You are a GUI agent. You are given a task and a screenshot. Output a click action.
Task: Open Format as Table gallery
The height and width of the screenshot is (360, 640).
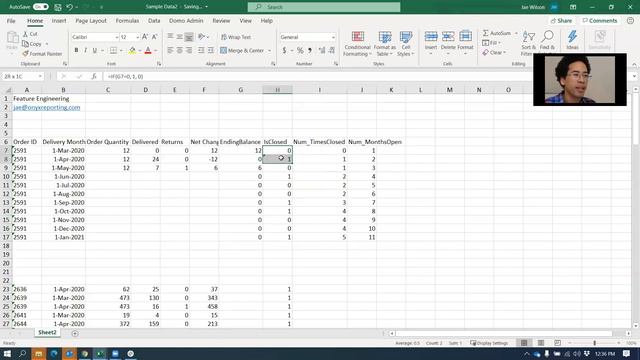pyautogui.click(x=384, y=44)
